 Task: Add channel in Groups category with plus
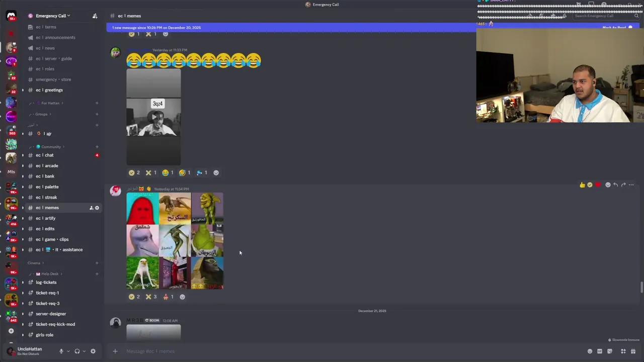point(97,114)
